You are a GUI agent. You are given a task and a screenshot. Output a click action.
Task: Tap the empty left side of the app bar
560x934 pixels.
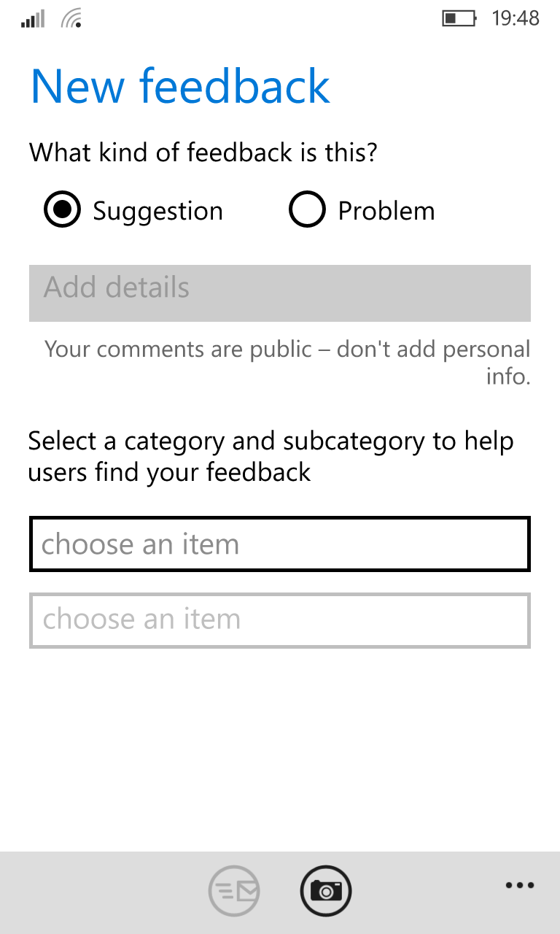95,892
